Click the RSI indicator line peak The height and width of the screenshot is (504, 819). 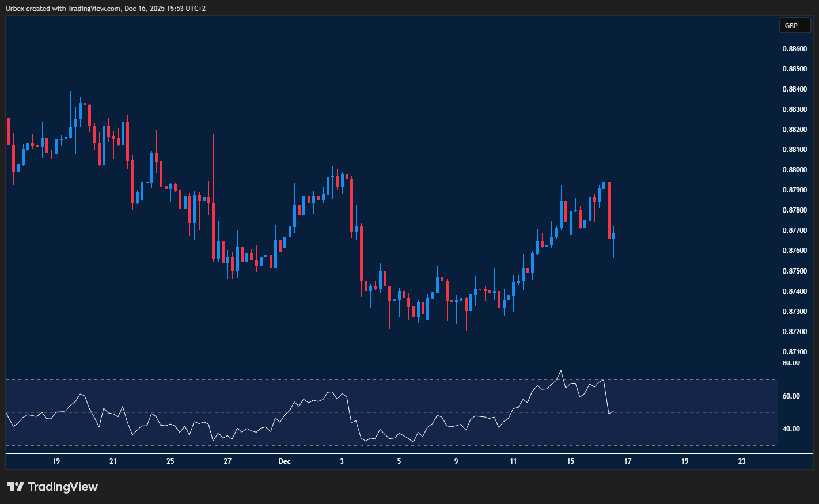click(x=560, y=372)
